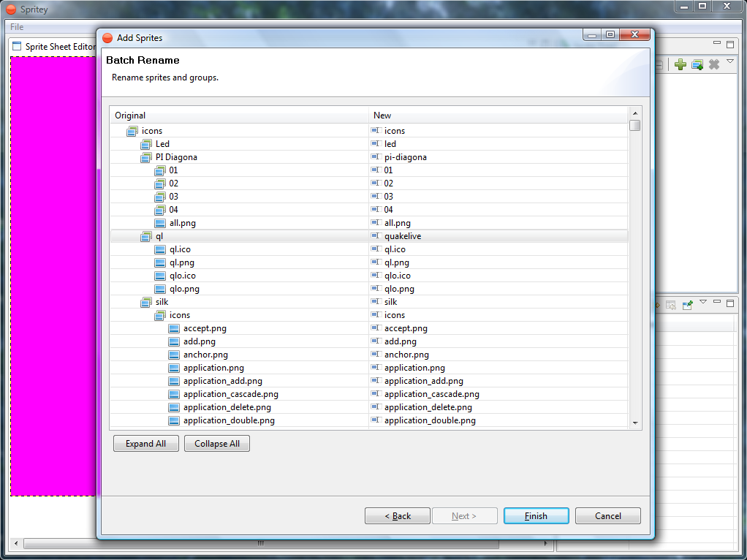
Task: Click the tree vertical scrollbar thumb
Action: [635, 125]
